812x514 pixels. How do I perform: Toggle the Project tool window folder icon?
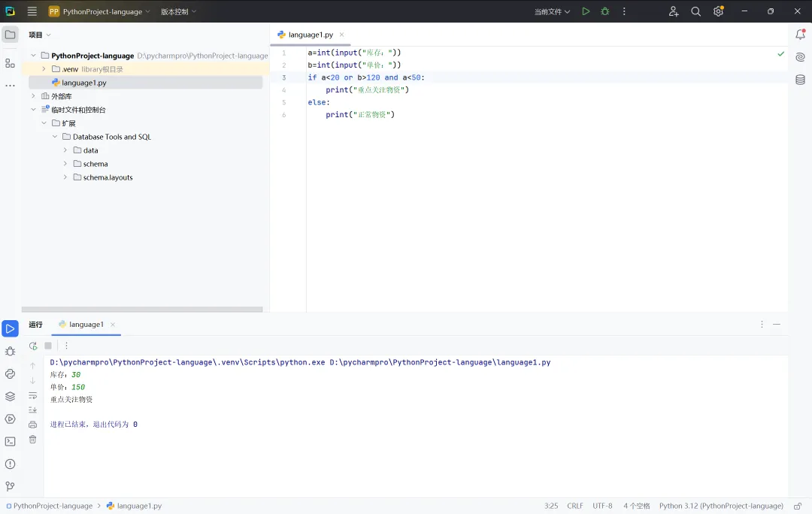tap(10, 35)
